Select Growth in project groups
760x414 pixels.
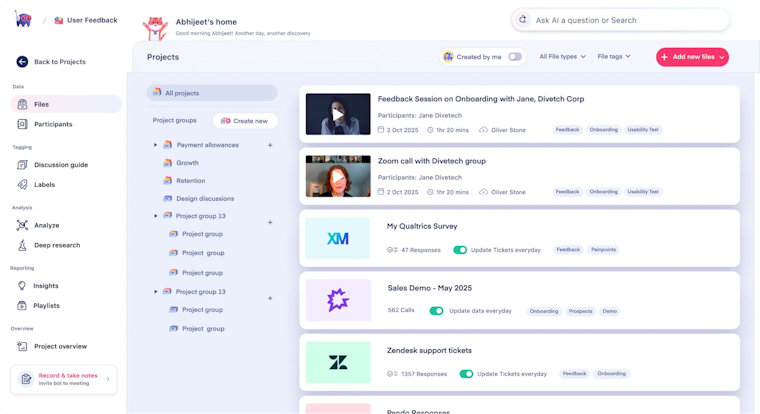[188, 163]
